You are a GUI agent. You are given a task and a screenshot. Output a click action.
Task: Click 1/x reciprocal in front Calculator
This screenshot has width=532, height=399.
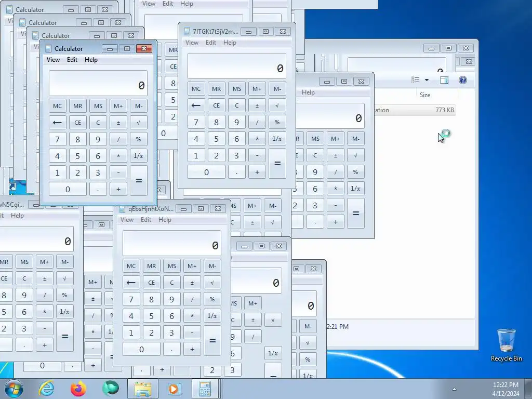coord(139,156)
